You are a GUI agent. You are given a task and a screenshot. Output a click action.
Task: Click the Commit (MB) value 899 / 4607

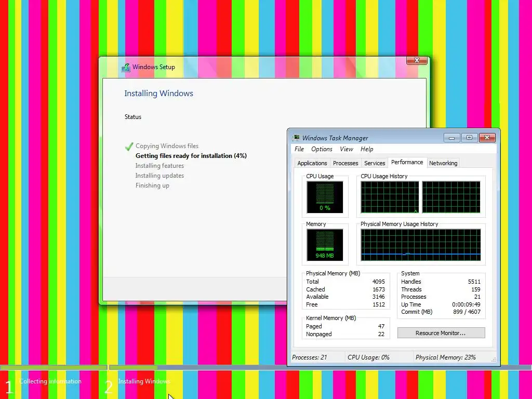pos(467,312)
